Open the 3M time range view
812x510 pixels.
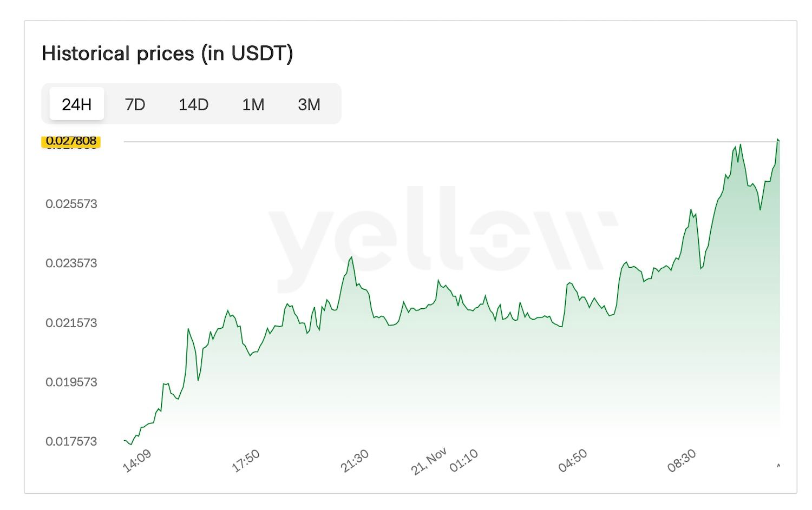(309, 104)
